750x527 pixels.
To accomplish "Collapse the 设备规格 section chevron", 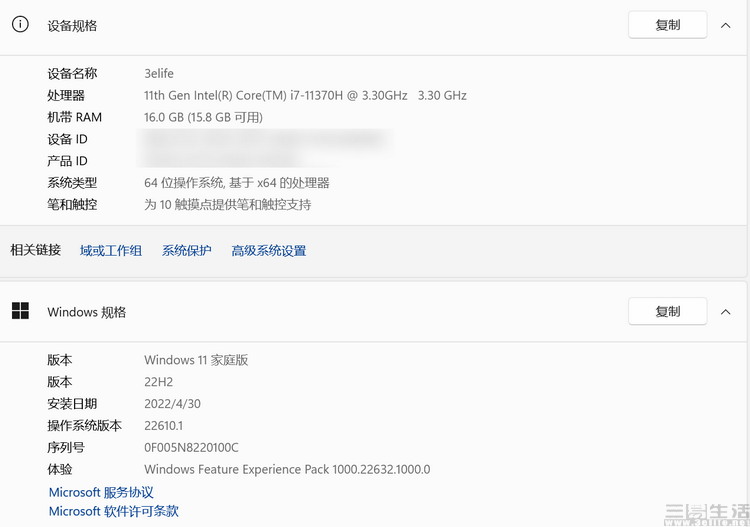I will 726,25.
